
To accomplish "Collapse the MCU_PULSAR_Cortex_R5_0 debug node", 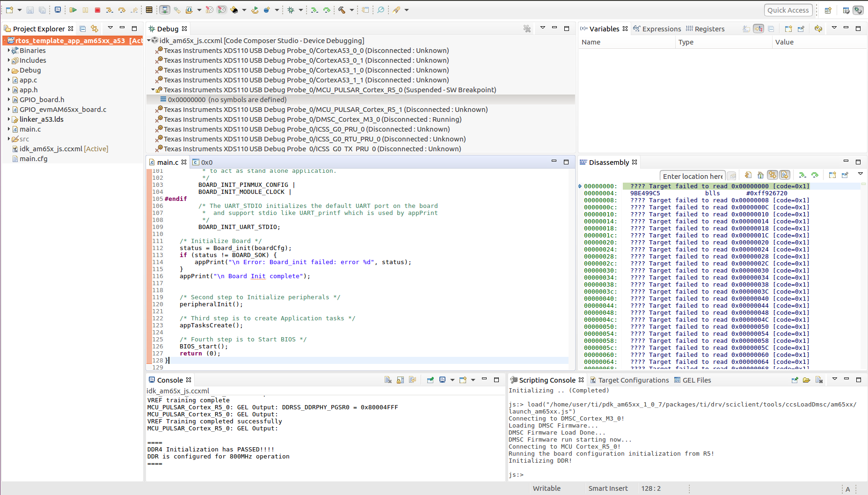I will pyautogui.click(x=153, y=90).
